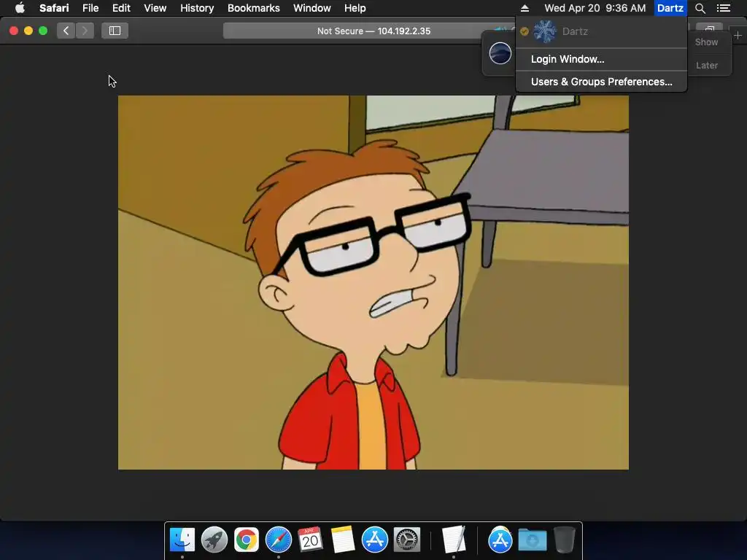Open Calendar from the Dock

click(x=311, y=540)
